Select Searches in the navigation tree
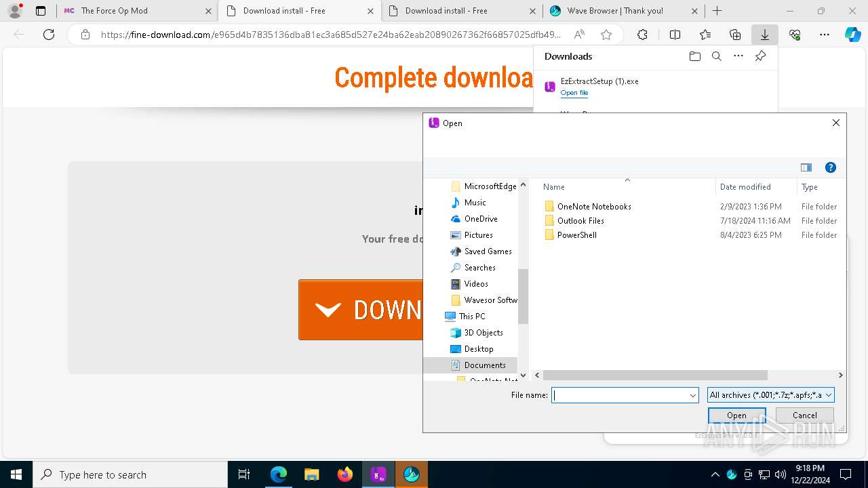Viewport: 868px width, 488px height. point(479,268)
